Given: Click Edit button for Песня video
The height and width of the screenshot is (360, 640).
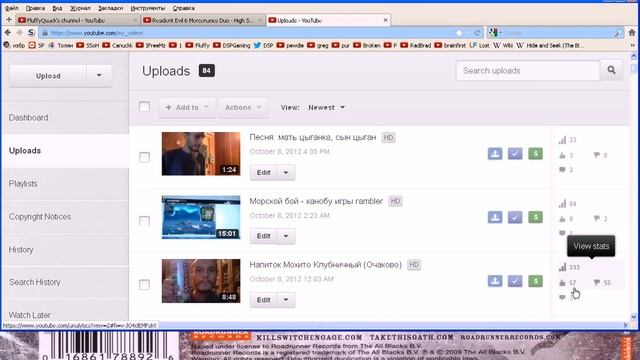Looking at the screenshot, I should coord(263,172).
